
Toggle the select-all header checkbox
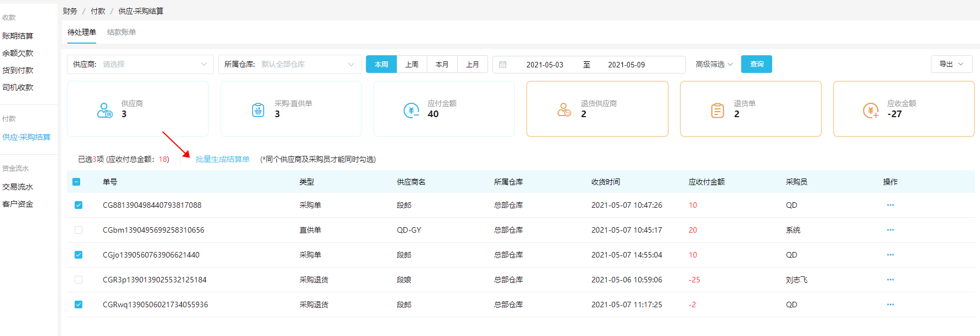pyautogui.click(x=76, y=182)
